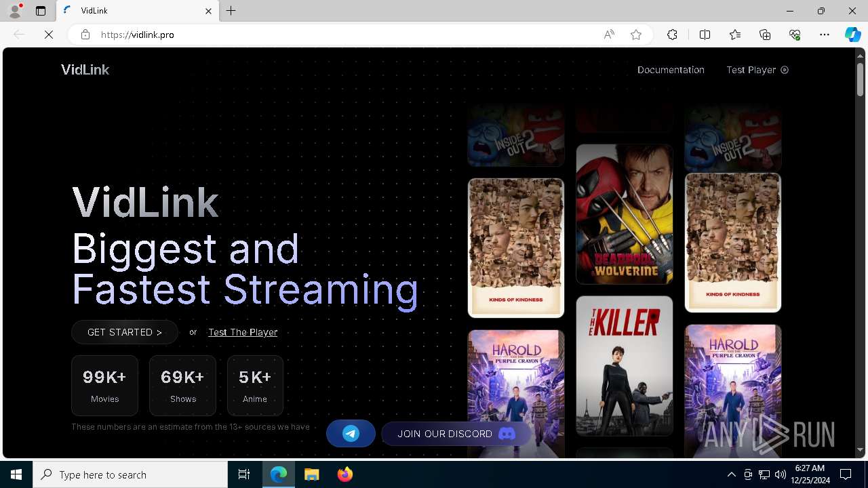Close the VidLink tab
Image resolution: width=868 pixels, height=488 pixels.
point(209,11)
